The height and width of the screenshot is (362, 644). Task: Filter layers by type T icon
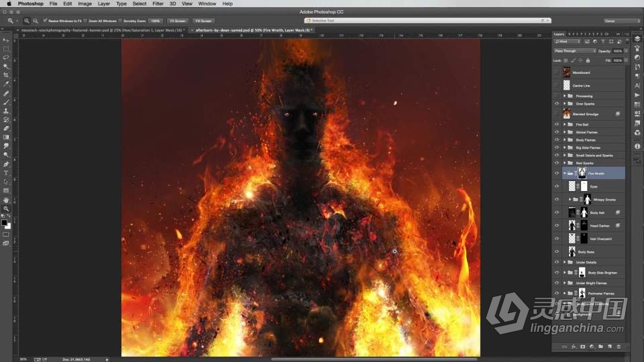coord(603,42)
